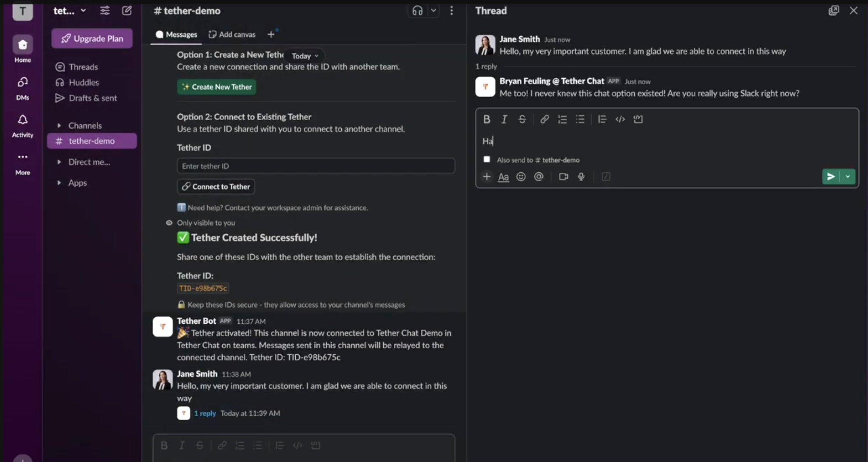Viewport: 868px width, 462px height.
Task: Open Drafts & sent from the sidebar
Action: point(92,98)
